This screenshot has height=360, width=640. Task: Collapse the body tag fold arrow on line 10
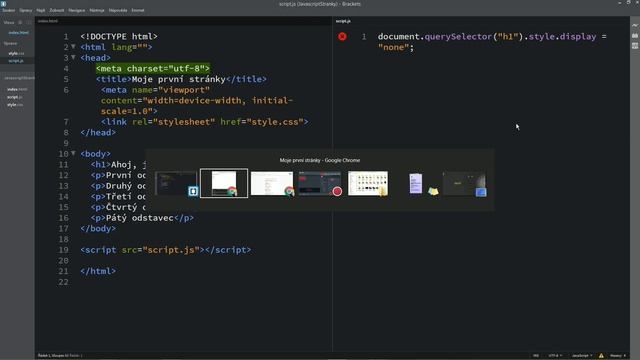point(73,153)
